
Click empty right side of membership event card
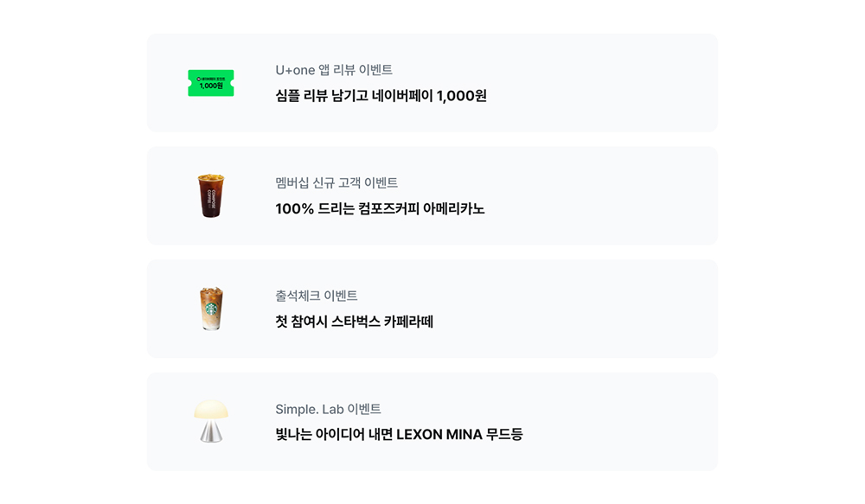pyautogui.click(x=623, y=195)
